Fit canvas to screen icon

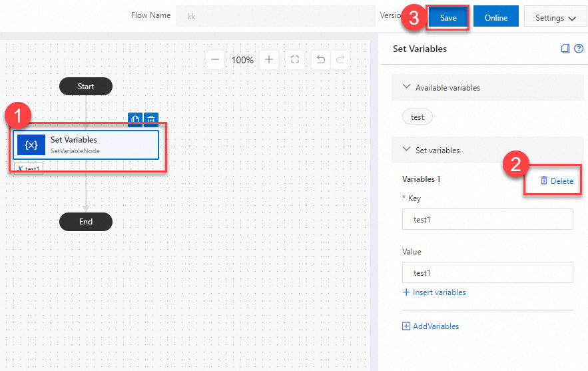[295, 60]
